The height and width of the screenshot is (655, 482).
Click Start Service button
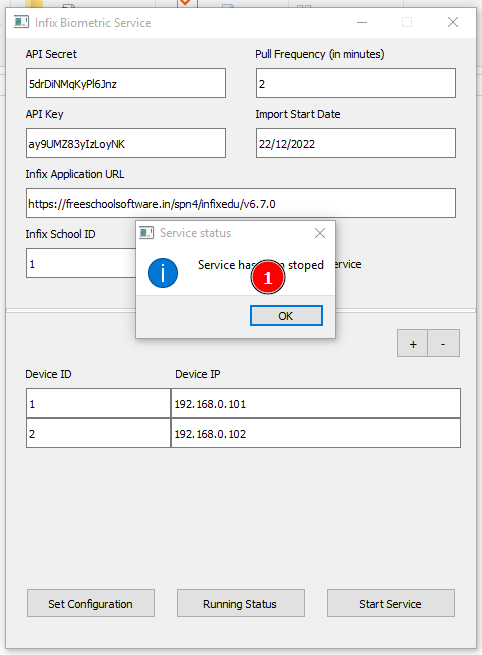391,604
